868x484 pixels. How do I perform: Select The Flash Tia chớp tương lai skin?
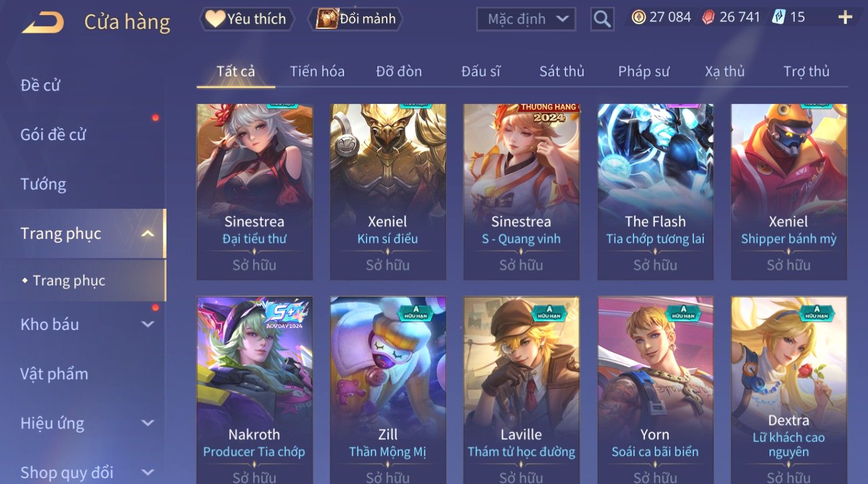[x=655, y=192]
